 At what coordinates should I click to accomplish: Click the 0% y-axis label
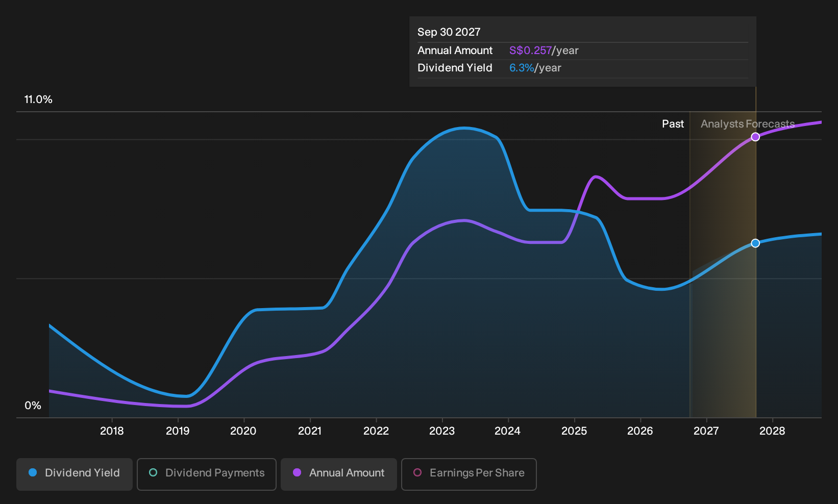[33, 406]
